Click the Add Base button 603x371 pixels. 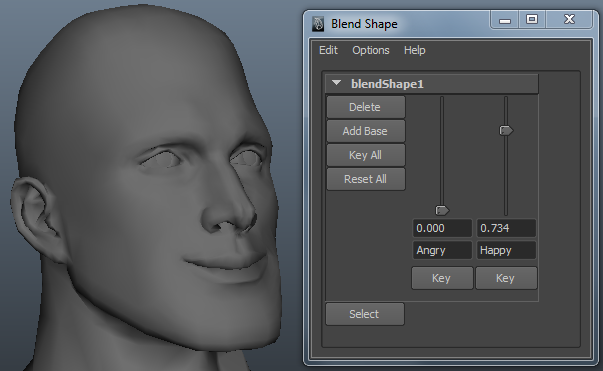pos(366,131)
